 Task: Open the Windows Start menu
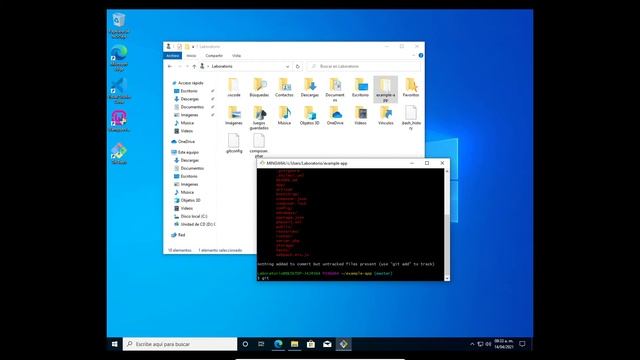click(x=115, y=344)
